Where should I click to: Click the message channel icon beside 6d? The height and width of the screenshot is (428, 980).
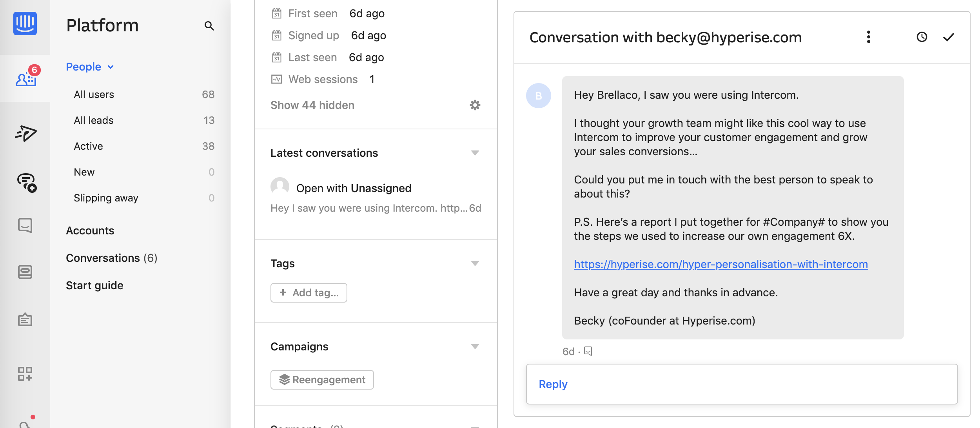(588, 351)
